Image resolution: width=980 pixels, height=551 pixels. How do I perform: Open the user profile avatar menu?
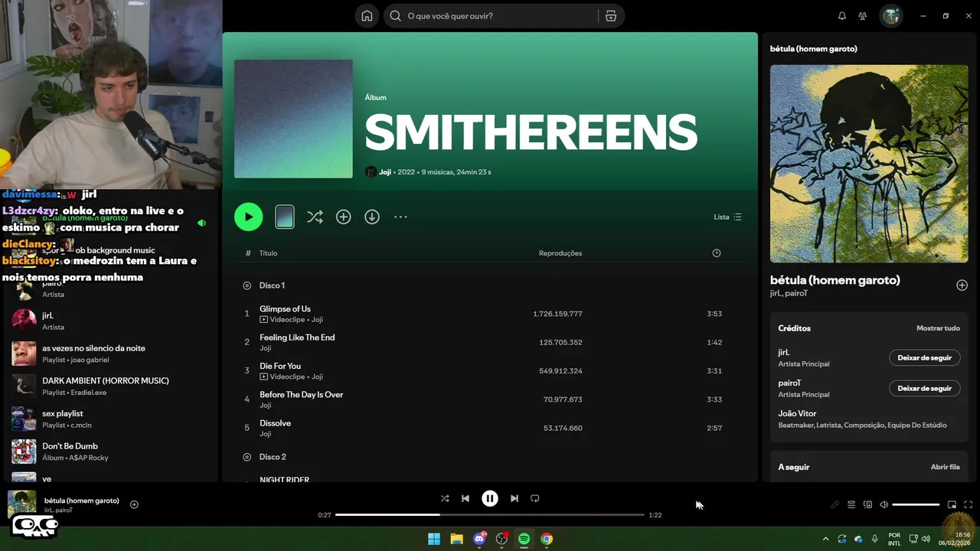(x=891, y=16)
